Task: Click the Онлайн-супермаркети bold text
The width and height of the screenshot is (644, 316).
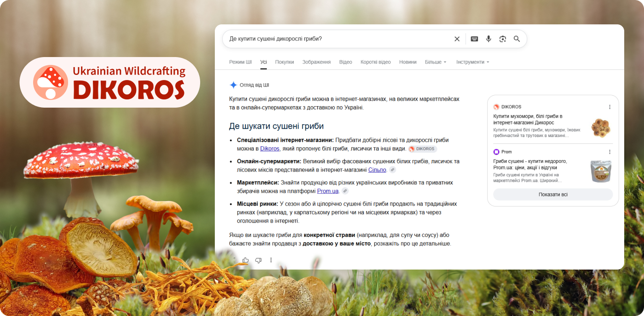Action: pyautogui.click(x=269, y=161)
